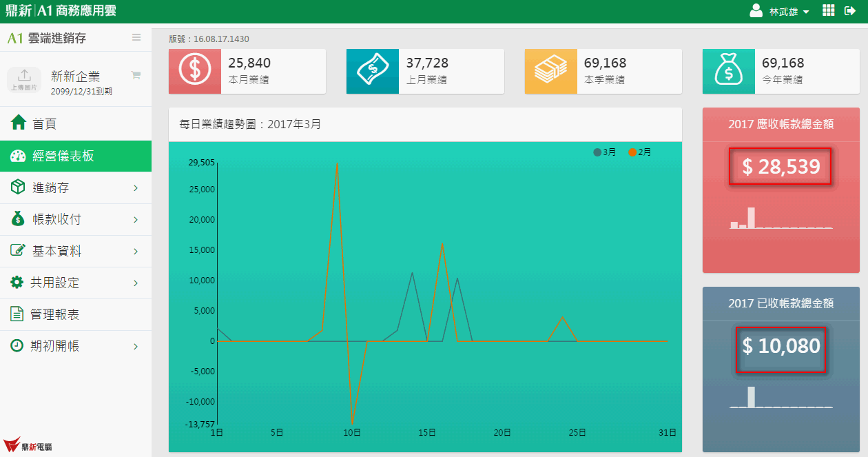Click the 每日業績趨勢圖：2017年3月 chart title
The image size is (868, 457).
(250, 125)
